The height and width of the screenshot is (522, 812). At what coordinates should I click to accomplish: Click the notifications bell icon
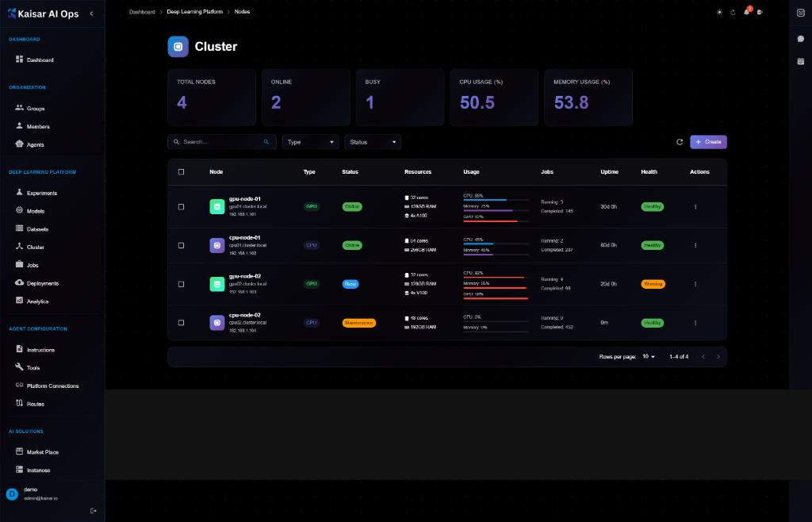click(x=746, y=13)
